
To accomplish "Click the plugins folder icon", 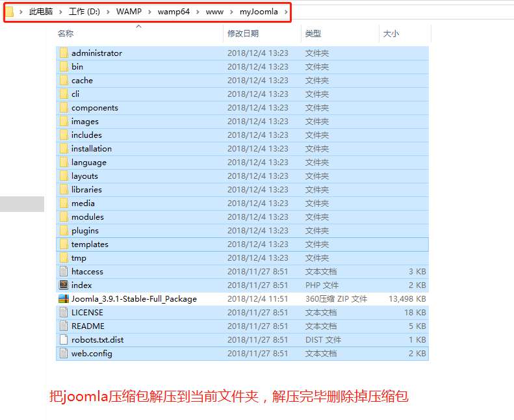I will pyautogui.click(x=64, y=231).
